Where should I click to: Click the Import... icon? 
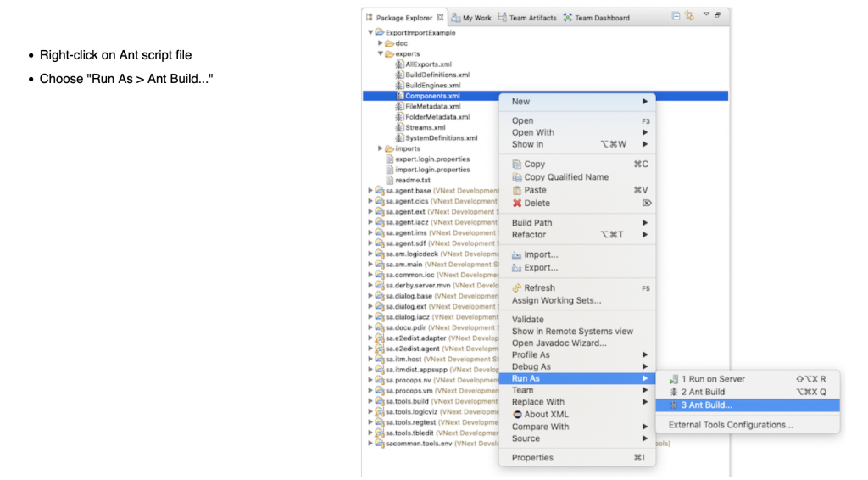[516, 254]
